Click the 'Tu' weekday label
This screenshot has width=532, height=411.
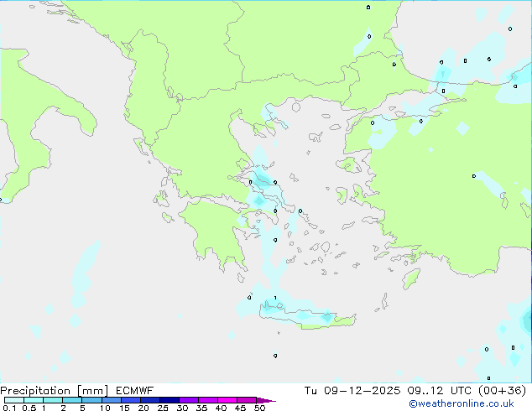click(x=310, y=391)
